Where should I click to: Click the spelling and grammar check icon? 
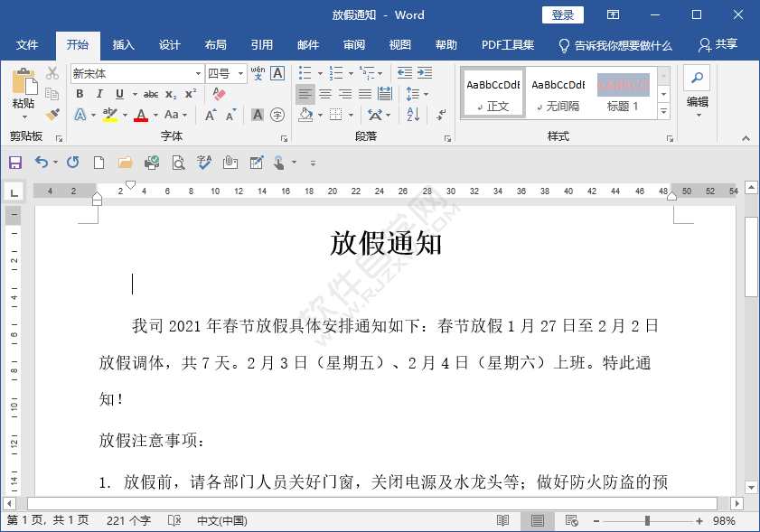pos(203,162)
